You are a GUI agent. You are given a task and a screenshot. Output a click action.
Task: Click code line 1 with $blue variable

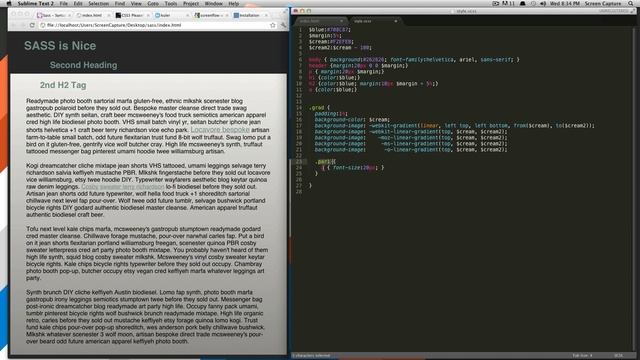[330, 30]
